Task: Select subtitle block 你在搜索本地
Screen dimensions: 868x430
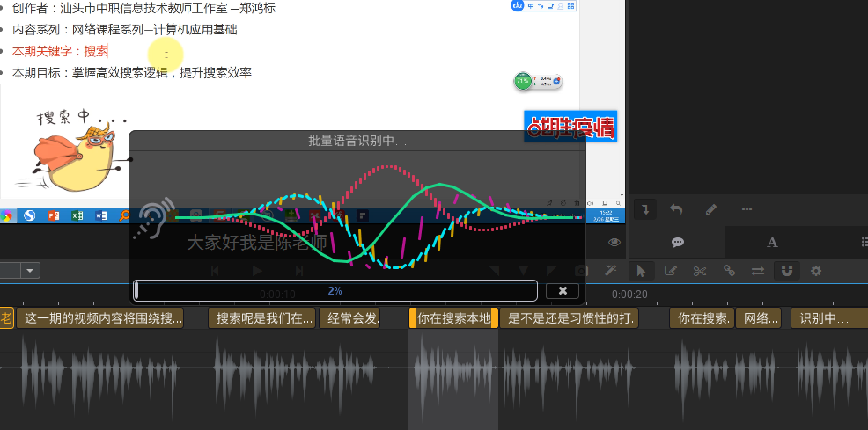Action: pyautogui.click(x=453, y=318)
